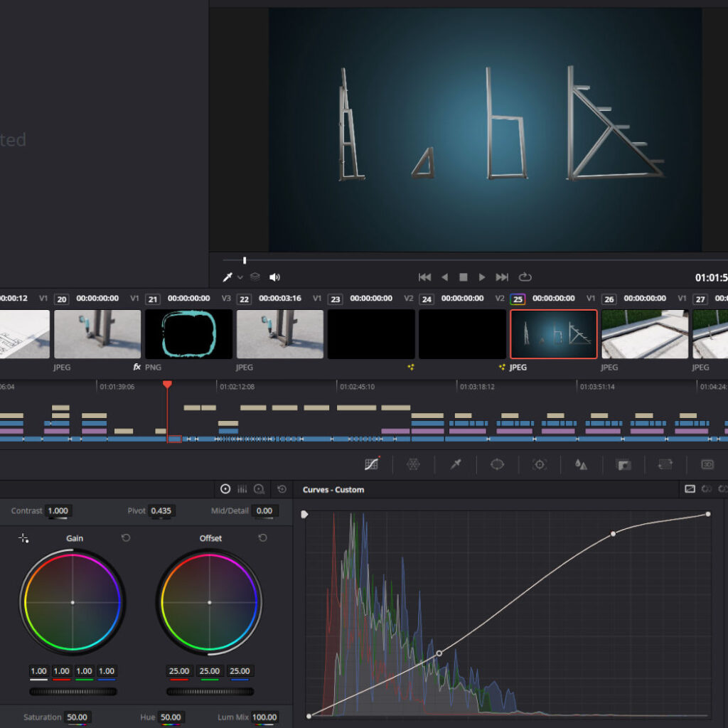Reset the Offset color wheel
This screenshot has width=728, height=728.
[262, 538]
